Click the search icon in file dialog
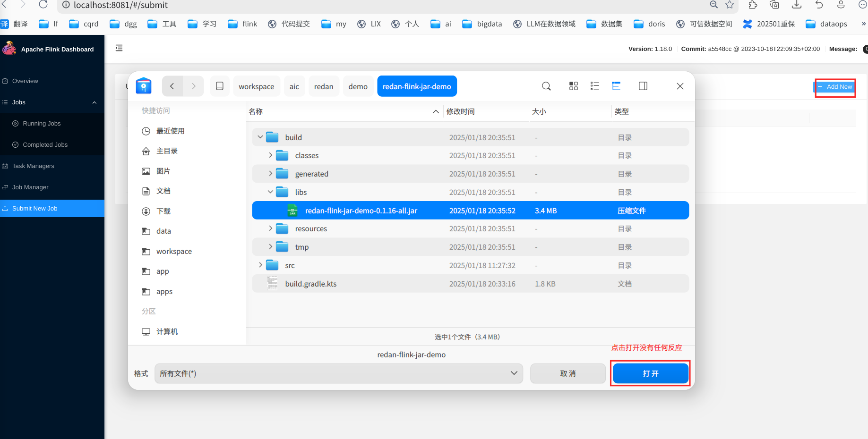This screenshot has width=868, height=439. [x=546, y=86]
